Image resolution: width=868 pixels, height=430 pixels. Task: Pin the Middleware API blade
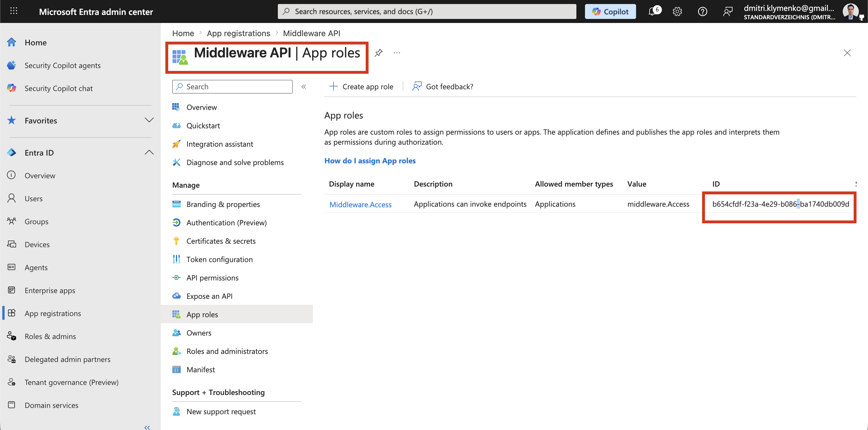pos(378,53)
